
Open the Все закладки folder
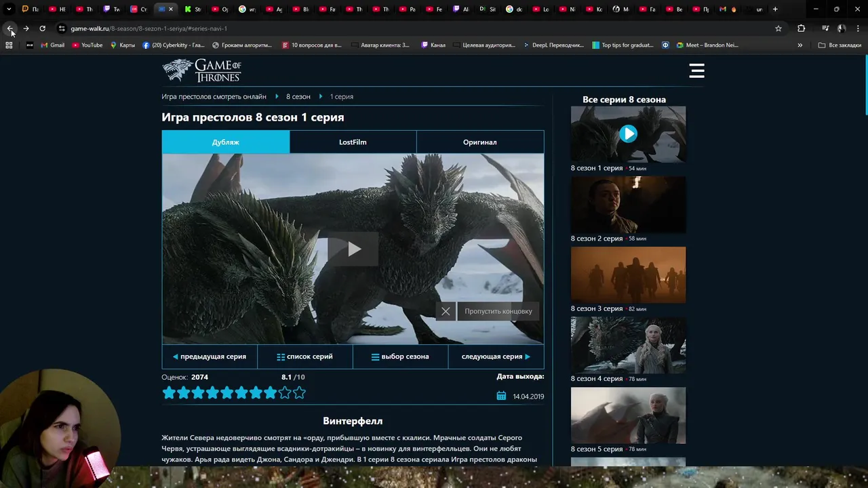pyautogui.click(x=840, y=45)
